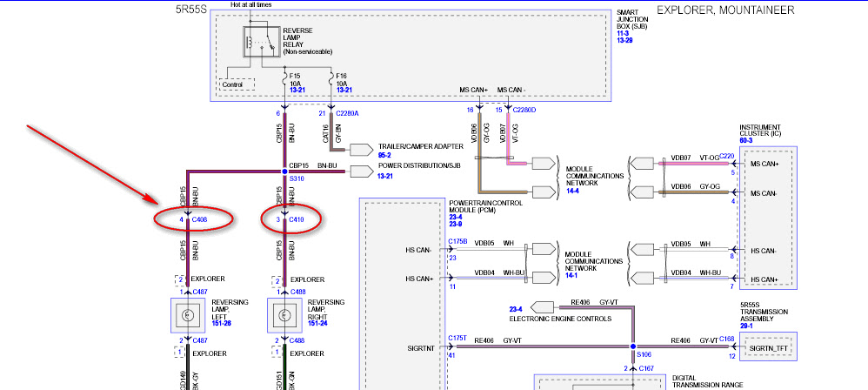Select connector label C2280A
This screenshot has height=390, width=868.
347,113
